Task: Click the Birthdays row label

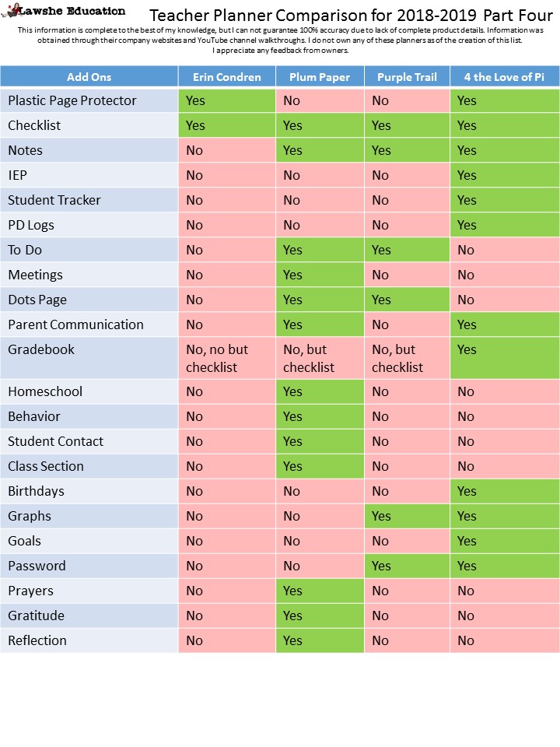Action: [x=36, y=491]
